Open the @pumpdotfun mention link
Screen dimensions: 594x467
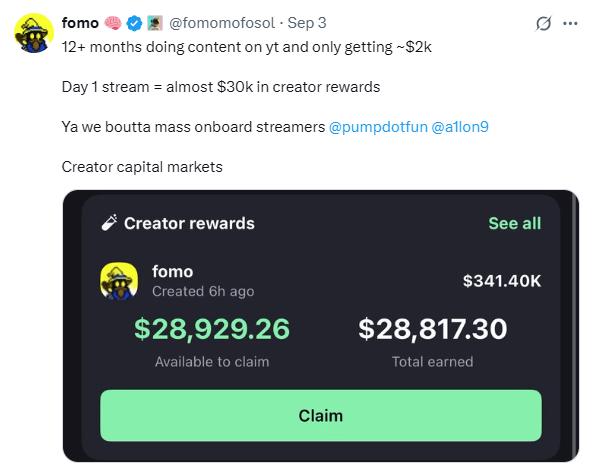click(x=378, y=127)
